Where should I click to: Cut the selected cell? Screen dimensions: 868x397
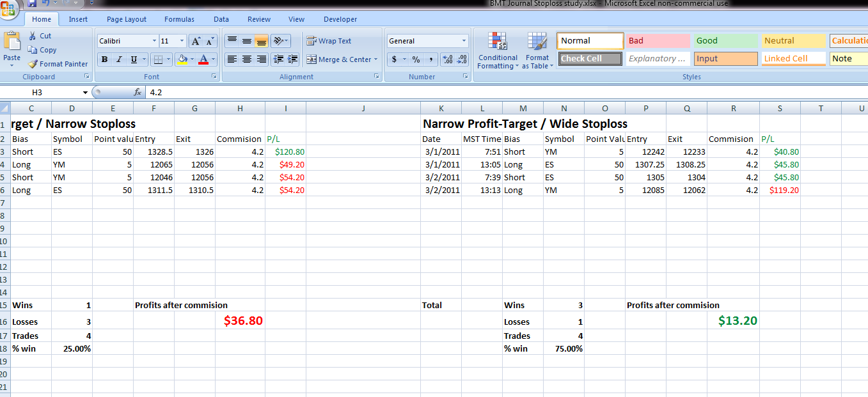tap(40, 36)
